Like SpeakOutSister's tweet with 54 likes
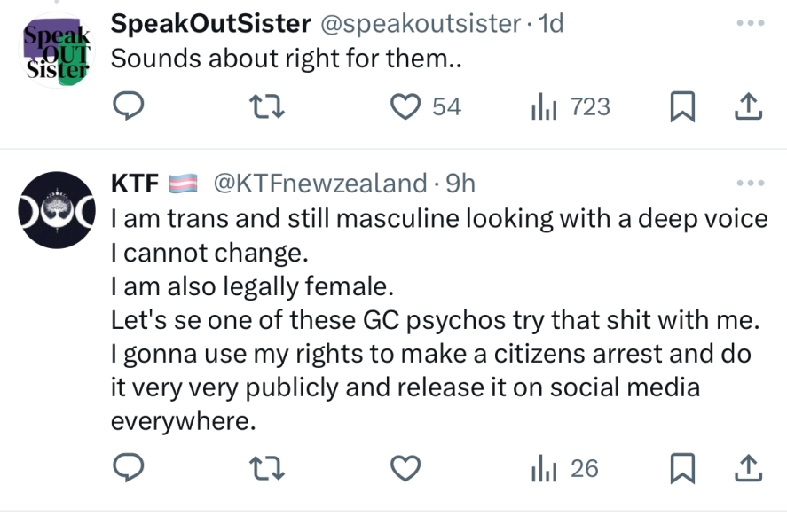787x532 pixels. point(405,106)
